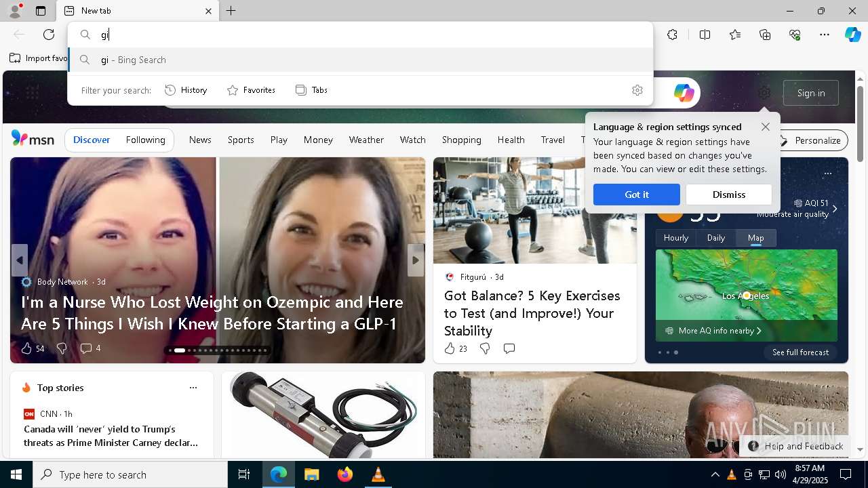Click the Dismiss button
868x488 pixels.
[729, 195]
